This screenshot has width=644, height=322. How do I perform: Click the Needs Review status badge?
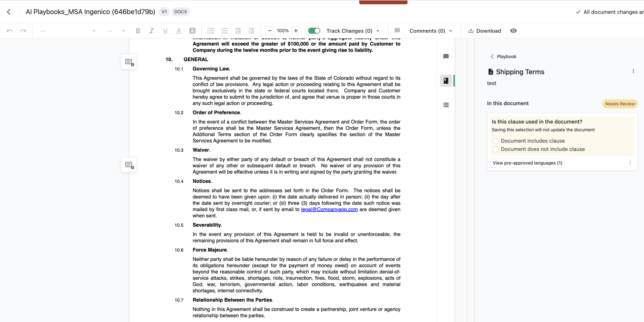point(620,104)
